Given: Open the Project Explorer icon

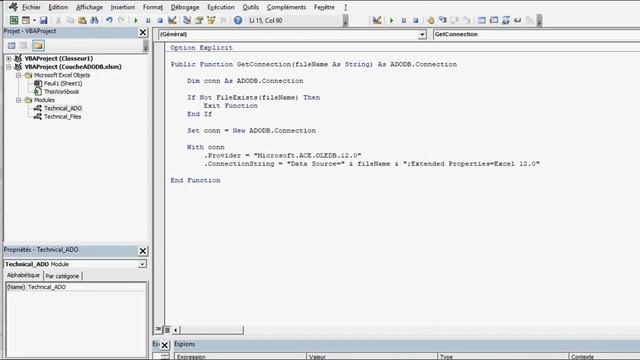Looking at the screenshot, I should (187, 20).
